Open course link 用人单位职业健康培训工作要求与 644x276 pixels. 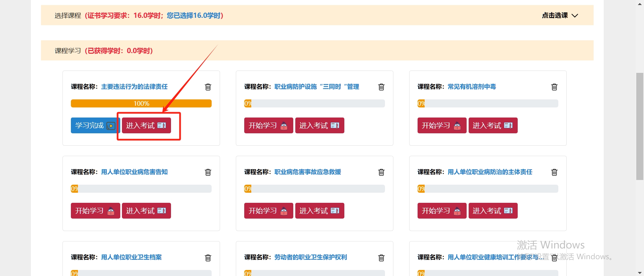(x=496, y=257)
